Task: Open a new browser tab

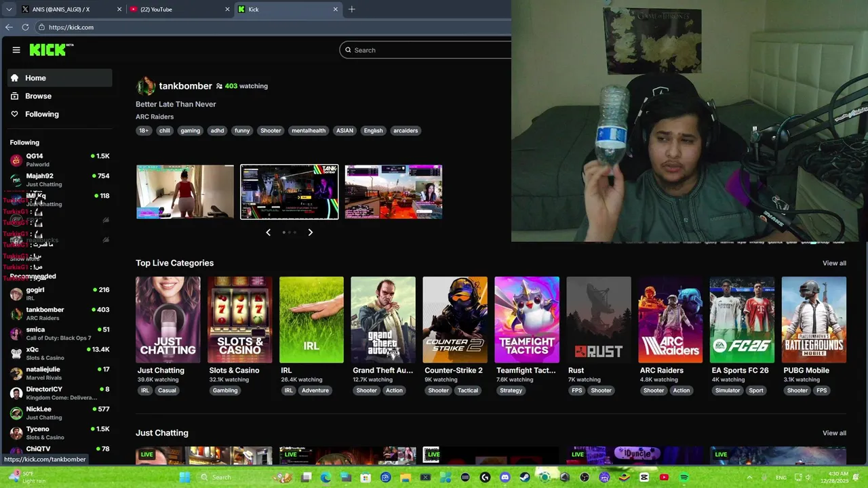Action: point(351,9)
